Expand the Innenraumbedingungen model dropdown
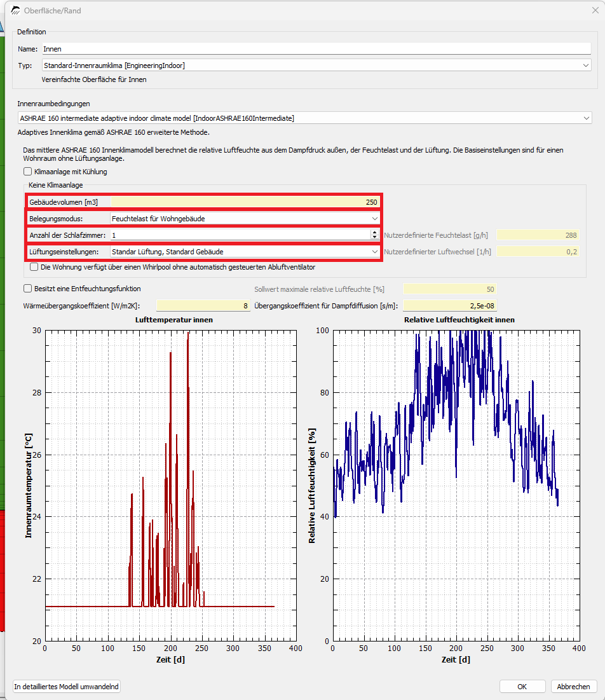Screen dimensions: 605x700 305,118
